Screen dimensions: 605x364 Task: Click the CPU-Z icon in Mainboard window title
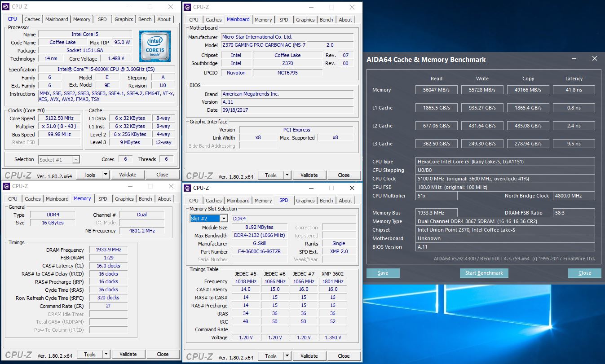point(188,7)
